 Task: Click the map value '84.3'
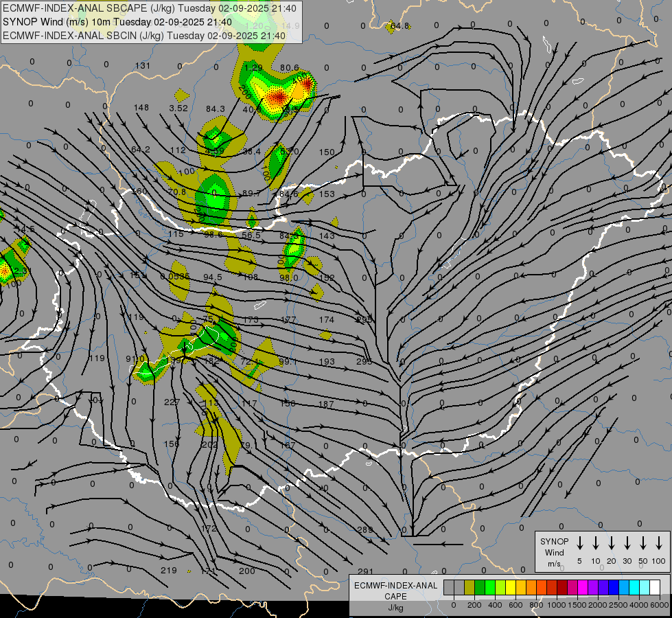215,109
